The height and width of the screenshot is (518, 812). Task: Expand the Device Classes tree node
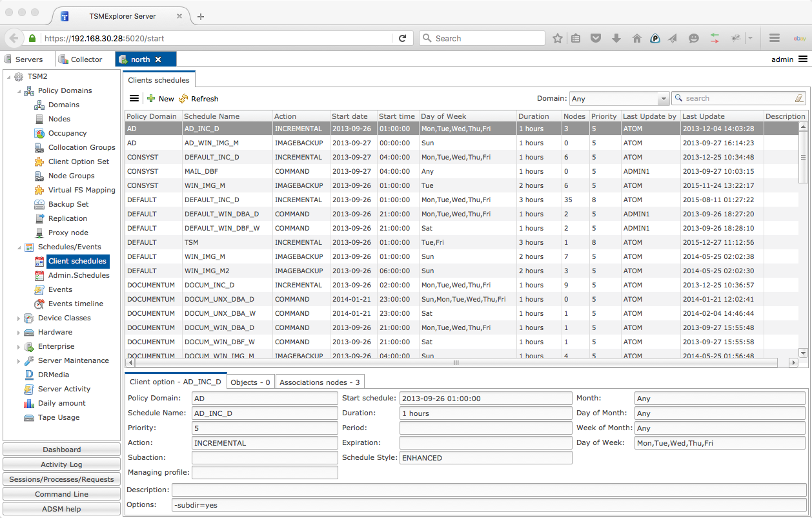[19, 318]
